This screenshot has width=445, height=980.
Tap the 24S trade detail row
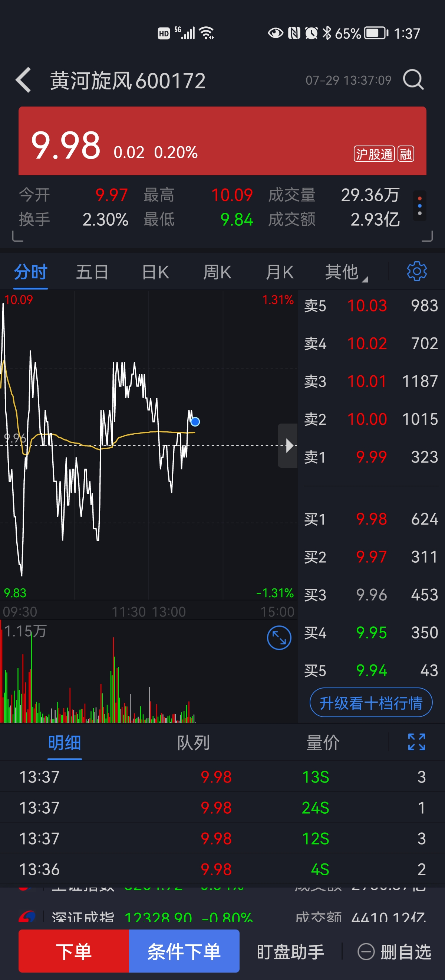[222, 808]
